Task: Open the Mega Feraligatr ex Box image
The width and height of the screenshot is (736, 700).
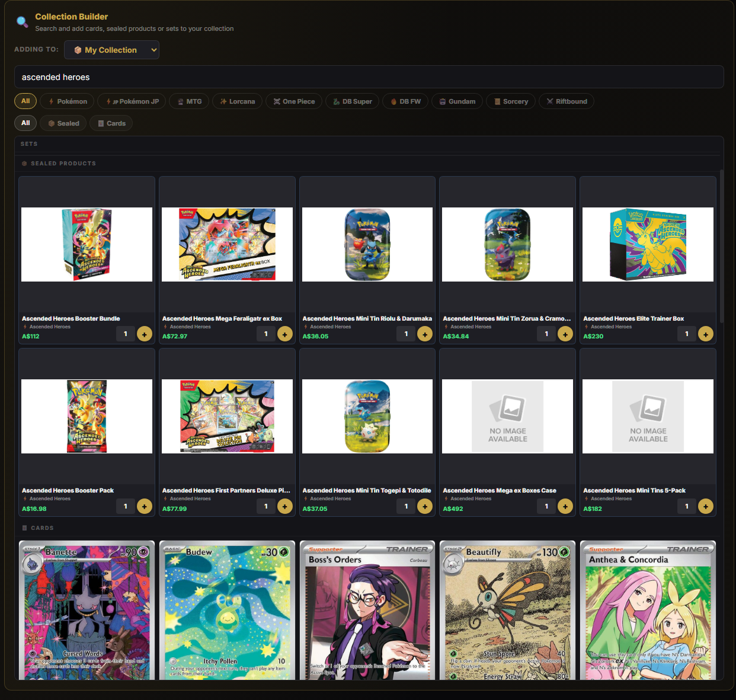Action: coord(227,244)
